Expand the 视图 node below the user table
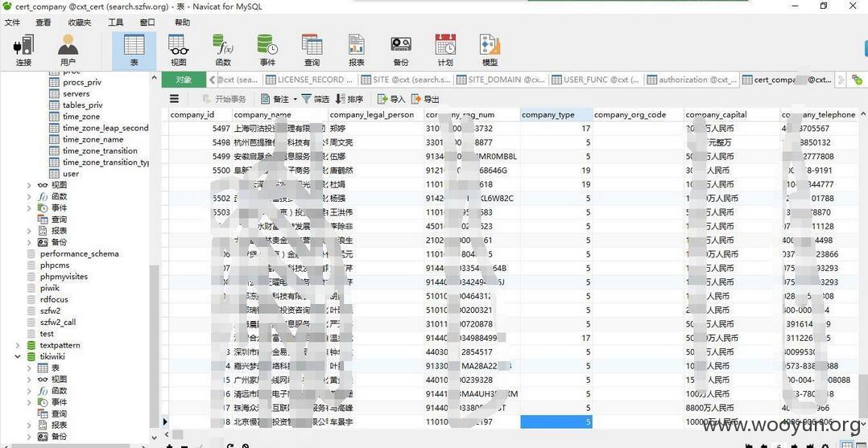 pyautogui.click(x=29, y=185)
